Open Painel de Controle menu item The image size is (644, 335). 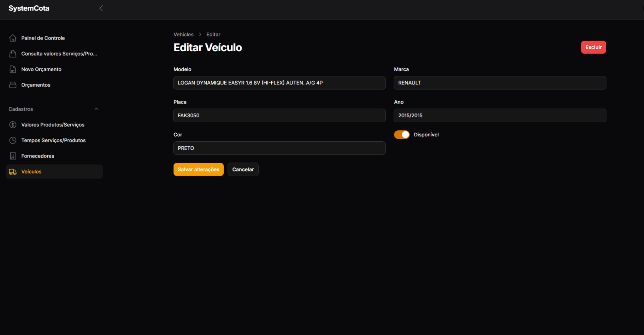tap(54, 38)
